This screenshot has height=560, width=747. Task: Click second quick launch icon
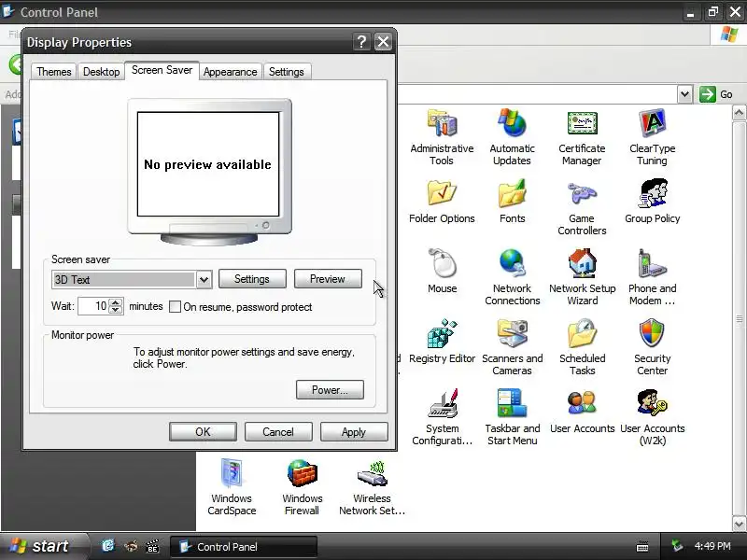(131, 546)
